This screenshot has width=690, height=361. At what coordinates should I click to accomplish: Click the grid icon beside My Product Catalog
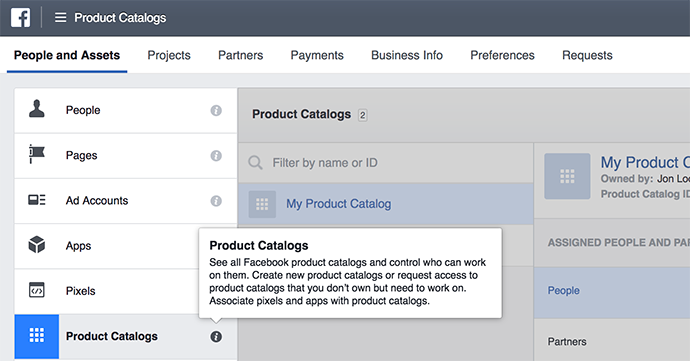[262, 204]
